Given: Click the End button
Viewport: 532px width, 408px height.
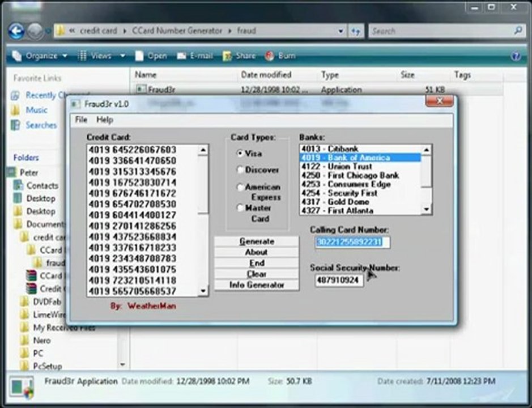Looking at the screenshot, I should (x=257, y=263).
